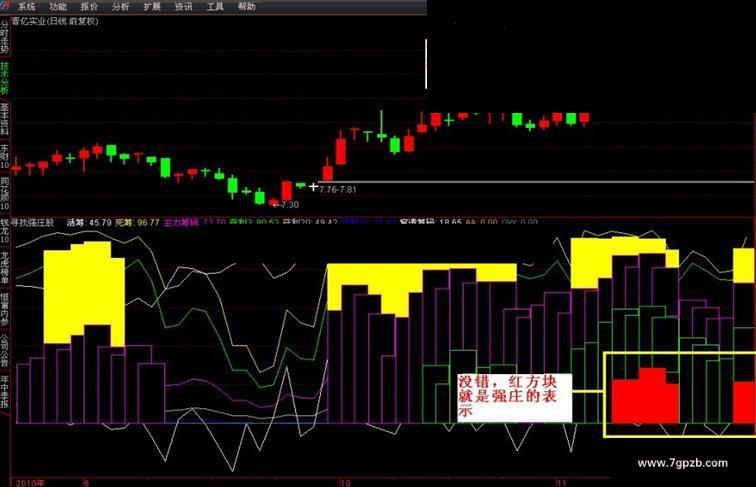Viewport: 756px width, 487px height.
Task: Open the 龙虎榜单 side tab
Action: point(4,268)
